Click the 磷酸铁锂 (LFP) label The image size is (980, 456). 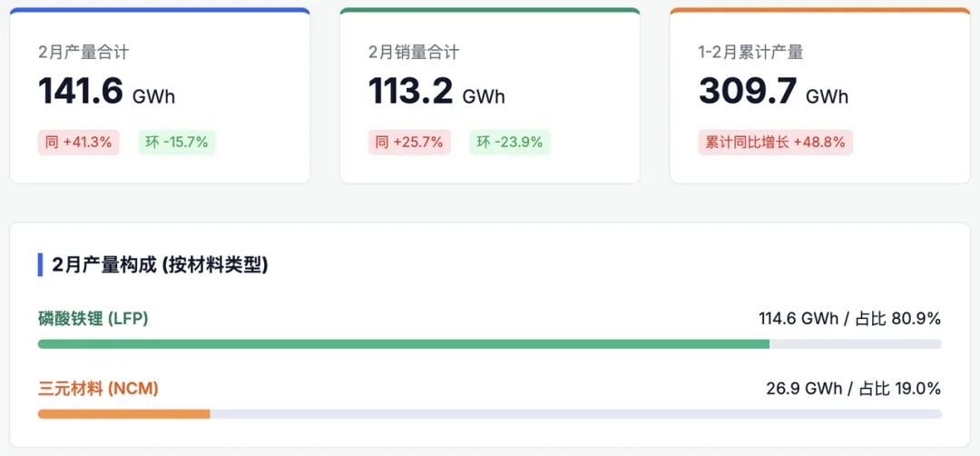tap(93, 319)
